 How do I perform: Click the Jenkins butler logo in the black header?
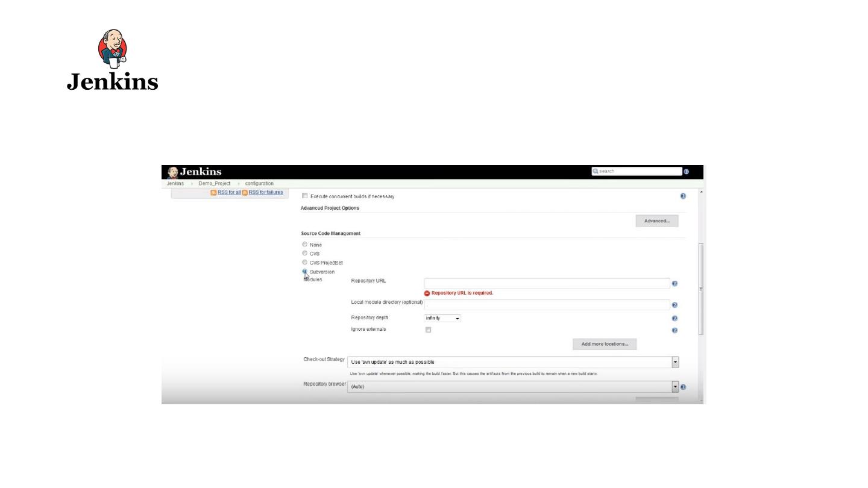173,172
